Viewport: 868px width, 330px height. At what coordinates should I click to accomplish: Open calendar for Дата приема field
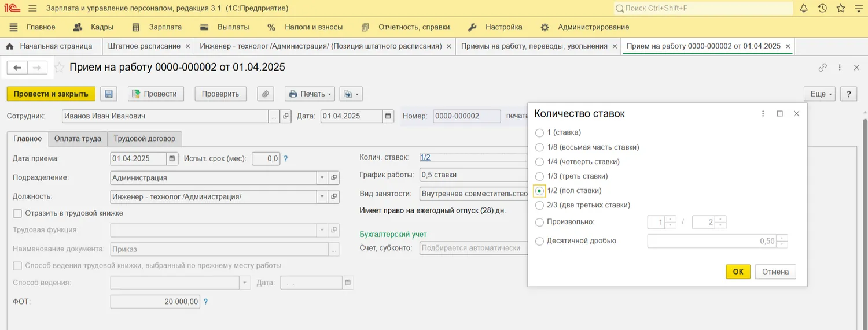point(172,158)
